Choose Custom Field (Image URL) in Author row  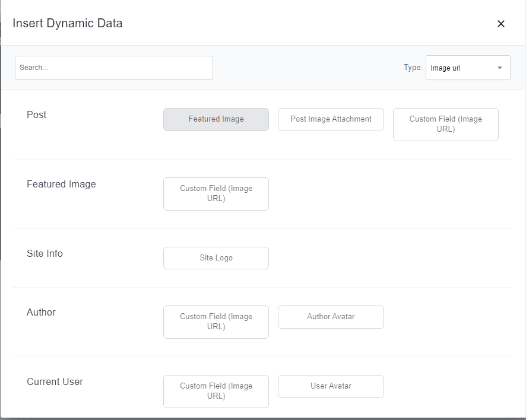click(x=216, y=322)
